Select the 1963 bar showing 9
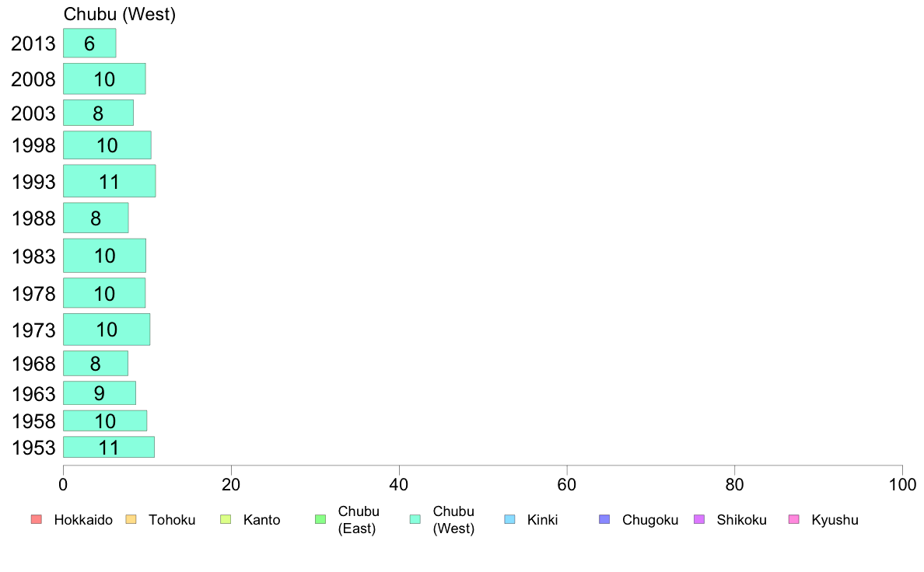924x572 pixels. 100,393
